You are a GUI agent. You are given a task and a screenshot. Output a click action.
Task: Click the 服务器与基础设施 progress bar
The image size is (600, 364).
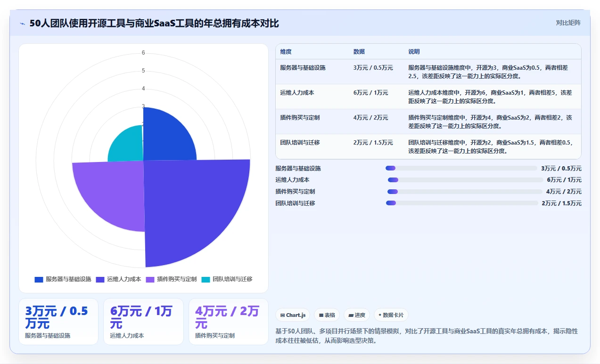(461, 168)
